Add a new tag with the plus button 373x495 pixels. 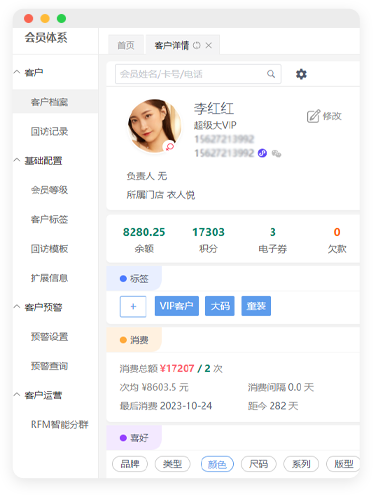pos(133,306)
